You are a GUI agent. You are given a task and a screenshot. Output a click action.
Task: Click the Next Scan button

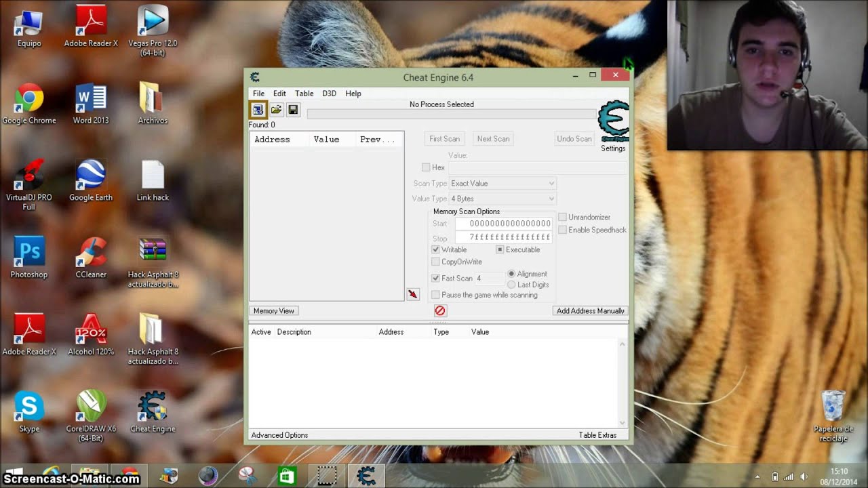coord(493,138)
